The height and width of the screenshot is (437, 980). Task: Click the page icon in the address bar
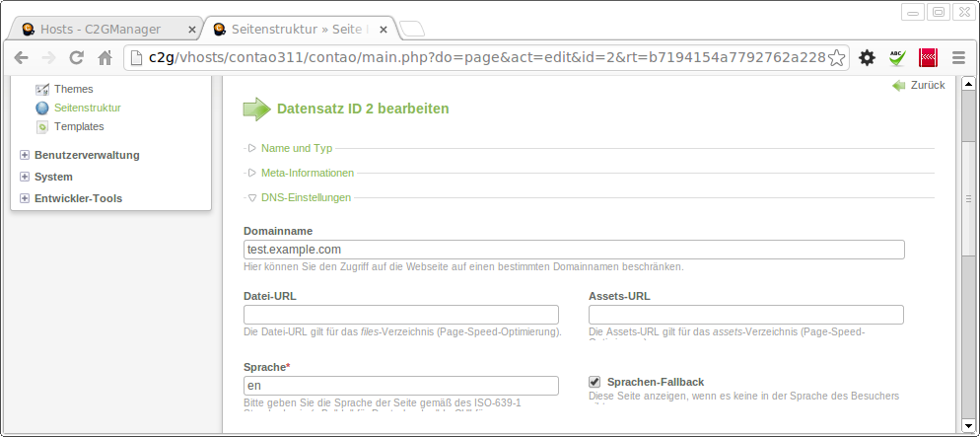pos(137,58)
